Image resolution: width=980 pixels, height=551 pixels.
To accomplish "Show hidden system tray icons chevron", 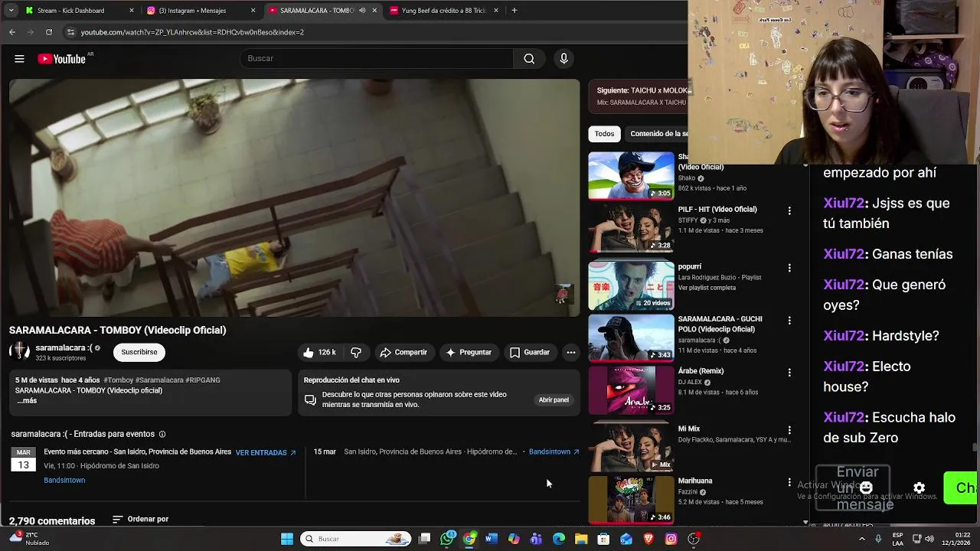I will (x=862, y=539).
